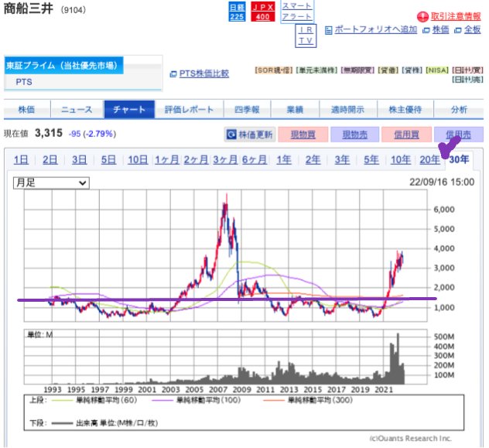Click the volume bar chart area

tap(225, 357)
